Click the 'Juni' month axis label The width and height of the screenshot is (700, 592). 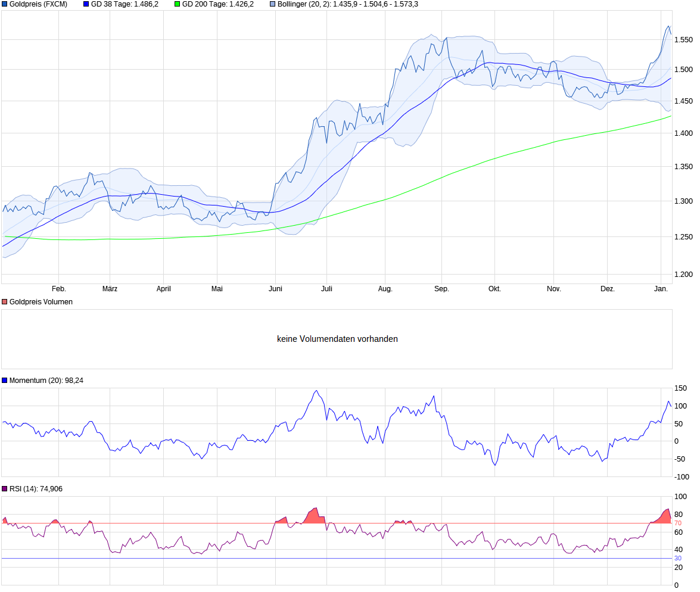(275, 289)
